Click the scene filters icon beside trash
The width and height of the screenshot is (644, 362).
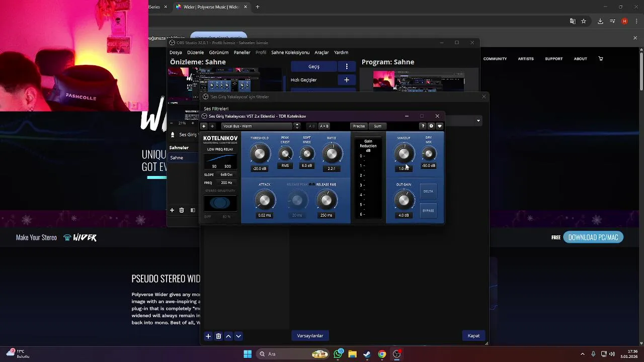point(193,210)
